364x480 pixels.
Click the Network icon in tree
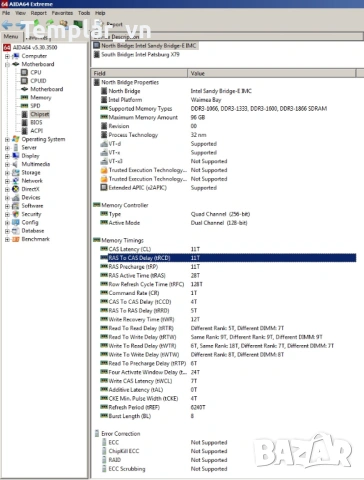(16, 181)
